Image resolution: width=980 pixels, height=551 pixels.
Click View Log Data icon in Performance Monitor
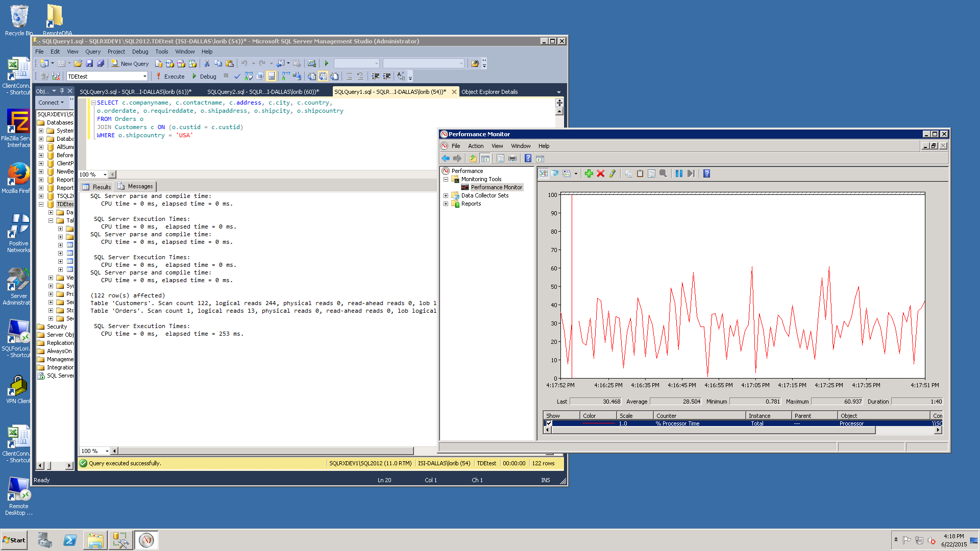pyautogui.click(x=555, y=173)
